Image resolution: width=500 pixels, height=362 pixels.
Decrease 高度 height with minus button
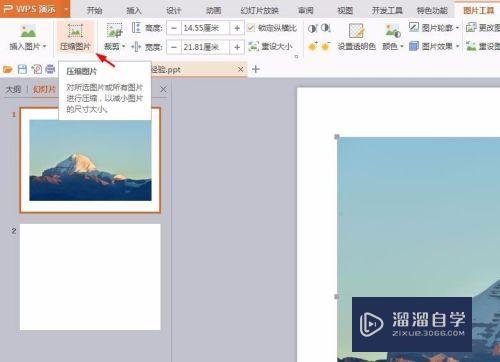click(174, 28)
